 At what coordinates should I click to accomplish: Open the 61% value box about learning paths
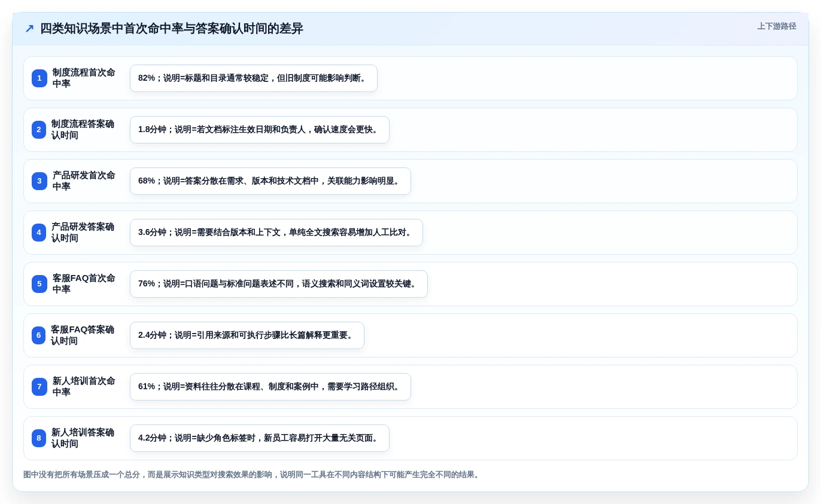(x=270, y=387)
